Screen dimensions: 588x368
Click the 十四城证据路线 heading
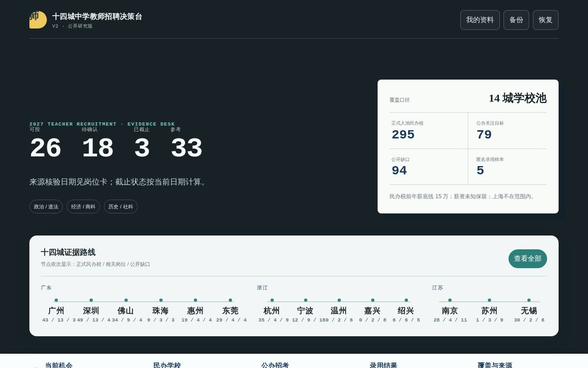(68, 252)
